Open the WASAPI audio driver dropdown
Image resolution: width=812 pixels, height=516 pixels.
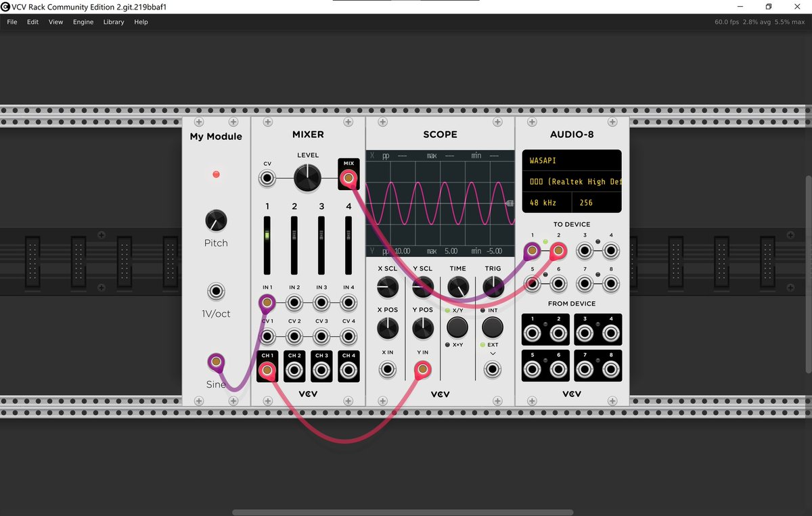(x=572, y=160)
